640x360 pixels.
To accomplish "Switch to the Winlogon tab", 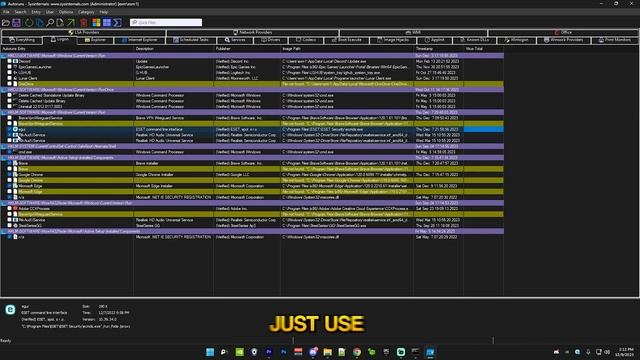I will tap(516, 40).
